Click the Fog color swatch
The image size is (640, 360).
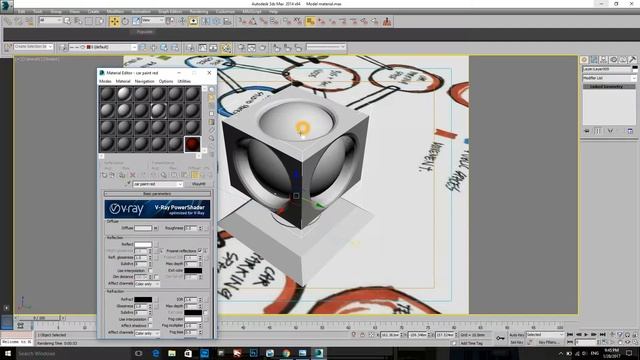pyautogui.click(x=193, y=319)
